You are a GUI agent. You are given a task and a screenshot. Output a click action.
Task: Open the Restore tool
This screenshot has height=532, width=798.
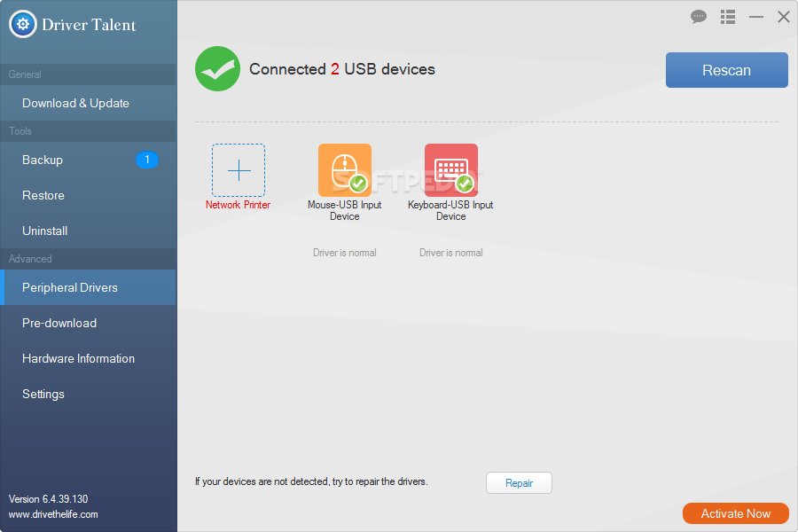[89, 195]
